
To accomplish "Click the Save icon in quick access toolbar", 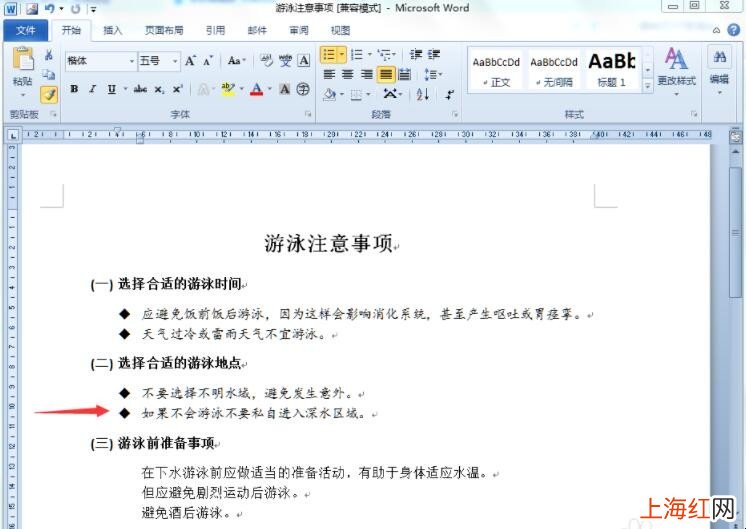I will (32, 8).
